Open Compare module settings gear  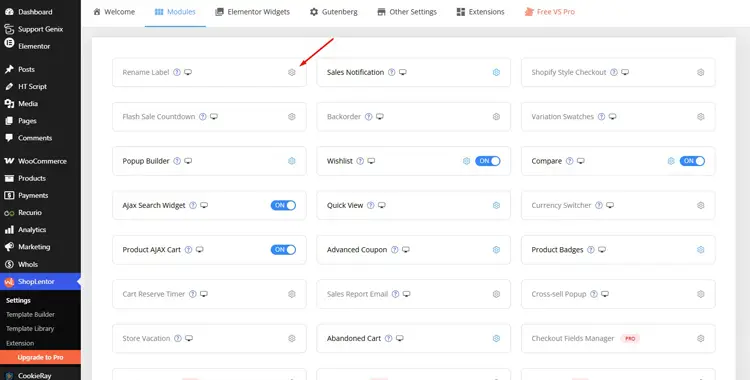pos(671,161)
